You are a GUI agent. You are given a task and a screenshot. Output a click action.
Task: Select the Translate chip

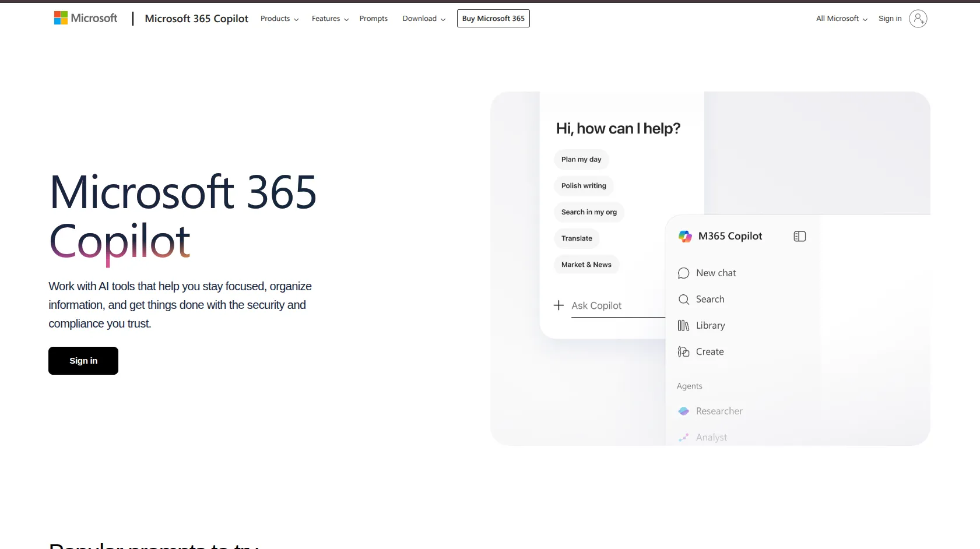(577, 238)
